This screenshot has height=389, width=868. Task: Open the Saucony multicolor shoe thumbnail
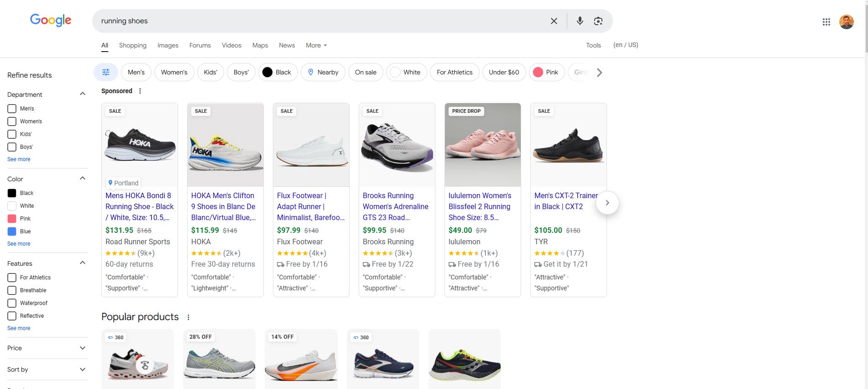465,359
